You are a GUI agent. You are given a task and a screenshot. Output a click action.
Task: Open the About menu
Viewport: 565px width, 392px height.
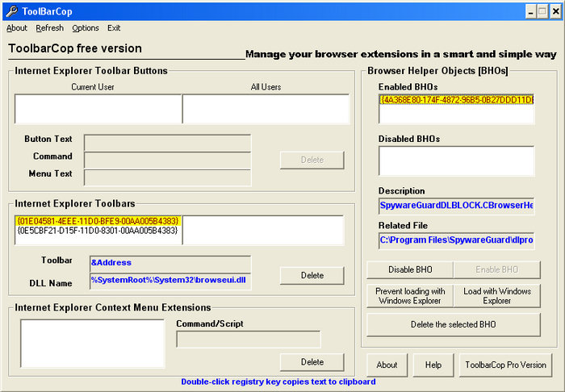[x=17, y=28]
